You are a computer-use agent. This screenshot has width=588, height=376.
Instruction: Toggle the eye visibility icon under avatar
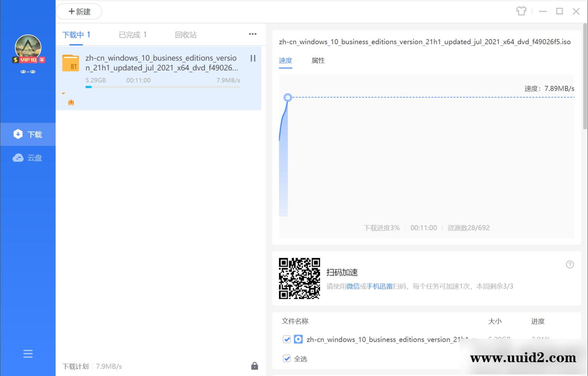coord(28,72)
